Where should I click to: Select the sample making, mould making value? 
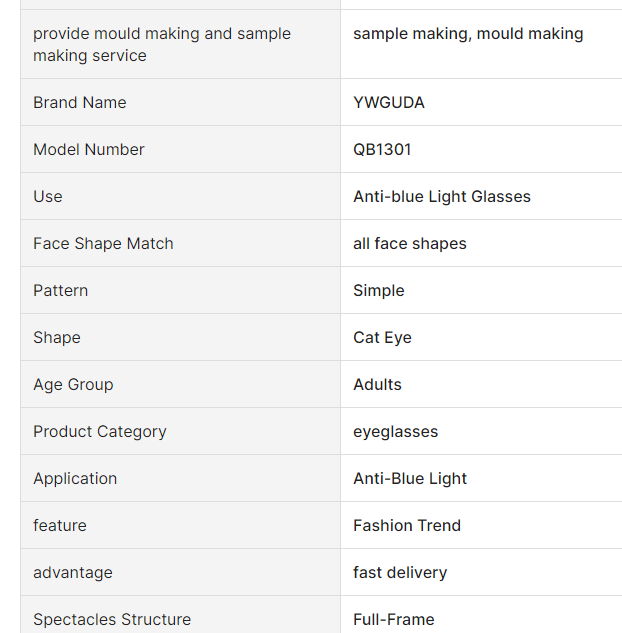click(x=468, y=34)
